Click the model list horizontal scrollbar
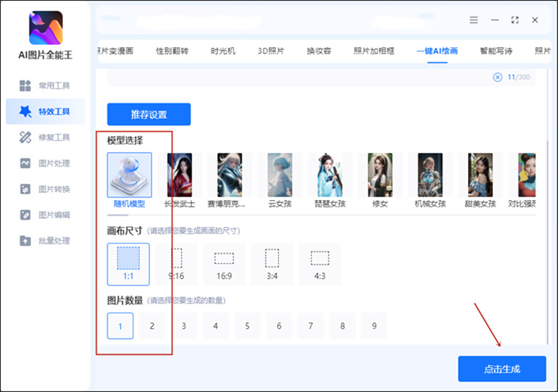This screenshot has width=558, height=392. pyautogui.click(x=118, y=215)
